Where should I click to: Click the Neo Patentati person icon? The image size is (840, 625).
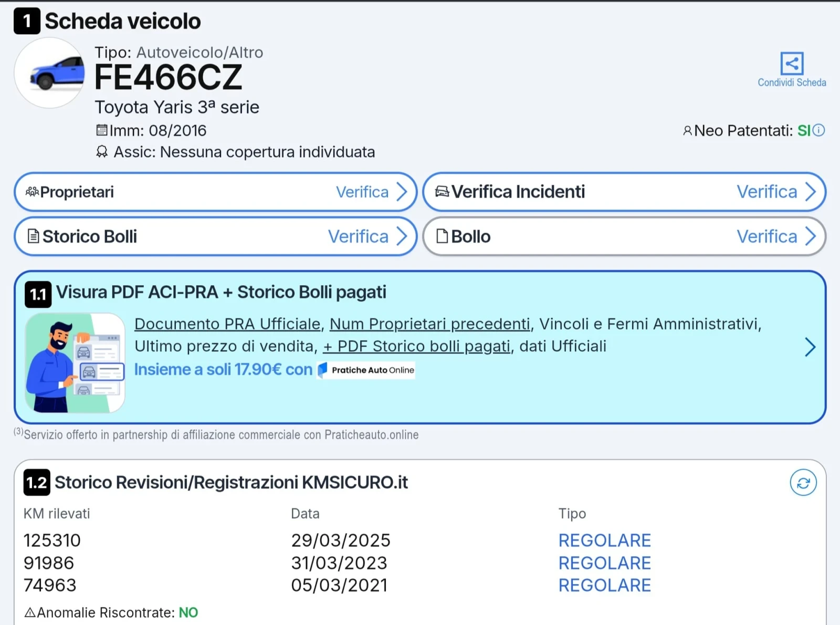(687, 131)
